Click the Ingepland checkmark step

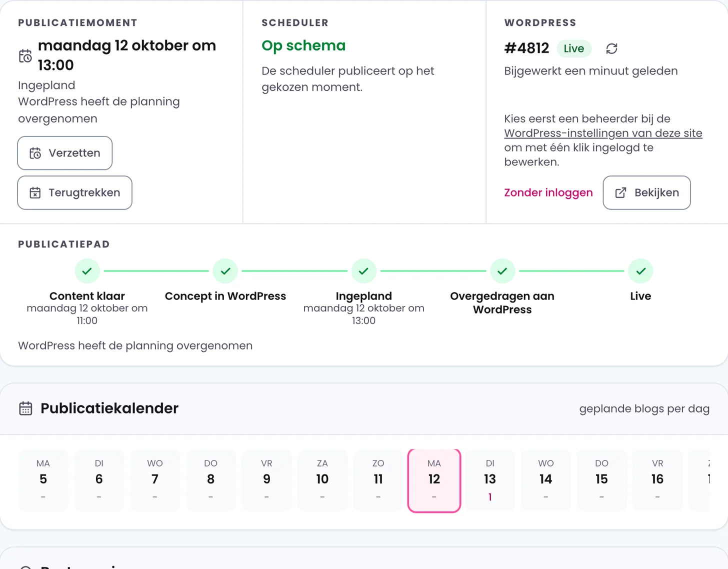364,271
